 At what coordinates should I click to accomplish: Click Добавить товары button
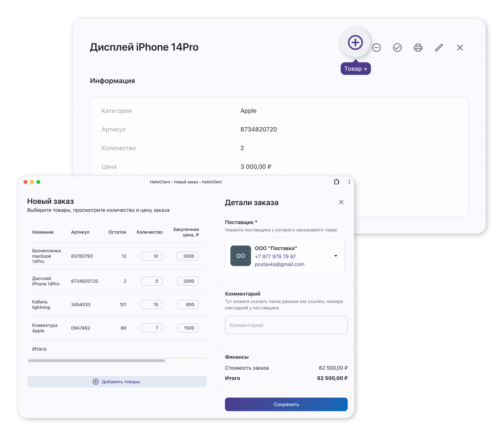[117, 382]
